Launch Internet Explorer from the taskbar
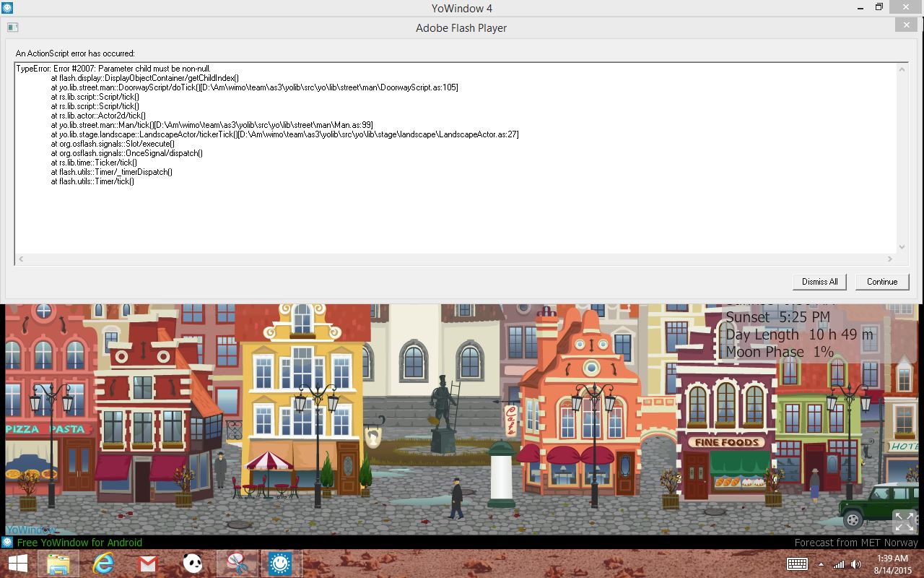Image resolution: width=924 pixels, height=578 pixels. [103, 564]
